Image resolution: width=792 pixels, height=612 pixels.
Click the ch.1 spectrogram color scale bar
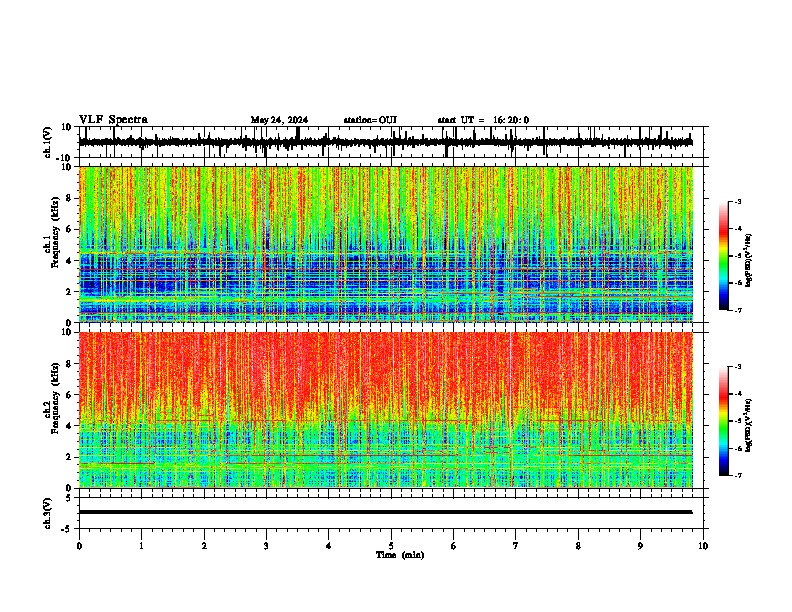click(724, 255)
